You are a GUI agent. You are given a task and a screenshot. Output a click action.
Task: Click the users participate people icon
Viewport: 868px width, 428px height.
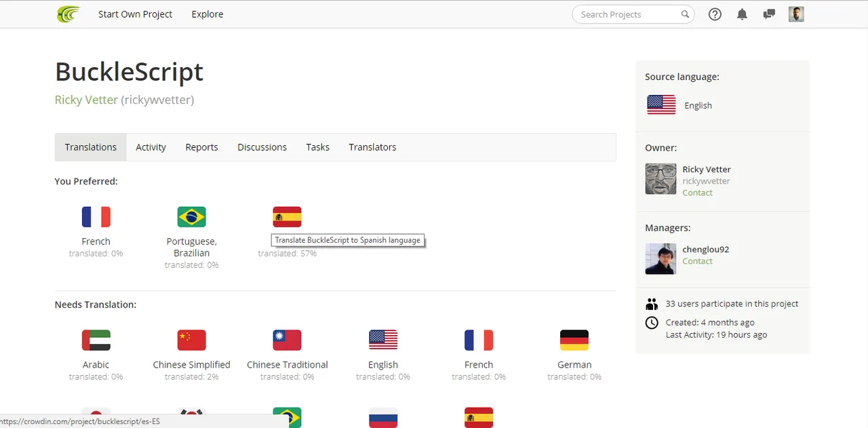652,304
